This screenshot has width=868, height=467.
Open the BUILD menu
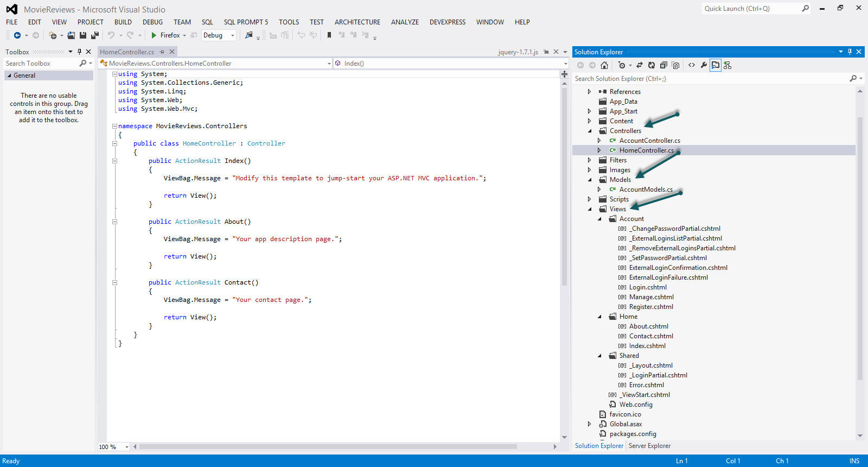point(123,22)
